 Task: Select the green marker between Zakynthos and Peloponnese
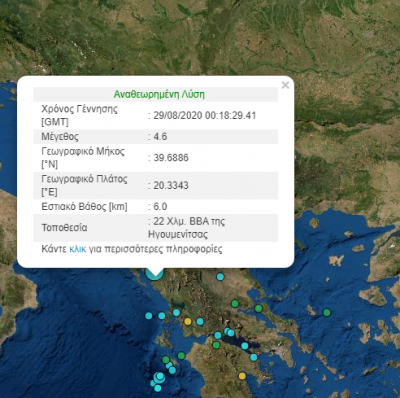(181, 356)
